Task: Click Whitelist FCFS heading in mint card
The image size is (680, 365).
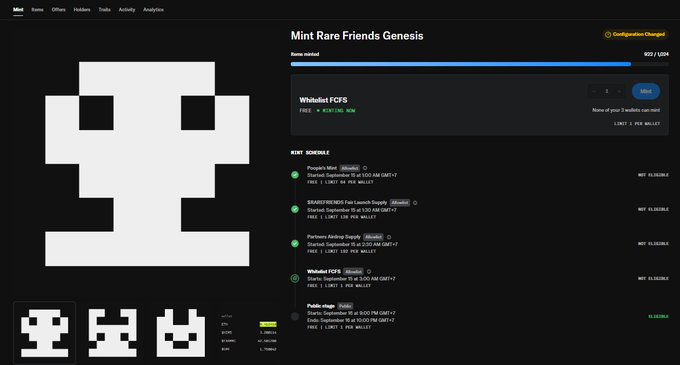Action: pos(323,100)
